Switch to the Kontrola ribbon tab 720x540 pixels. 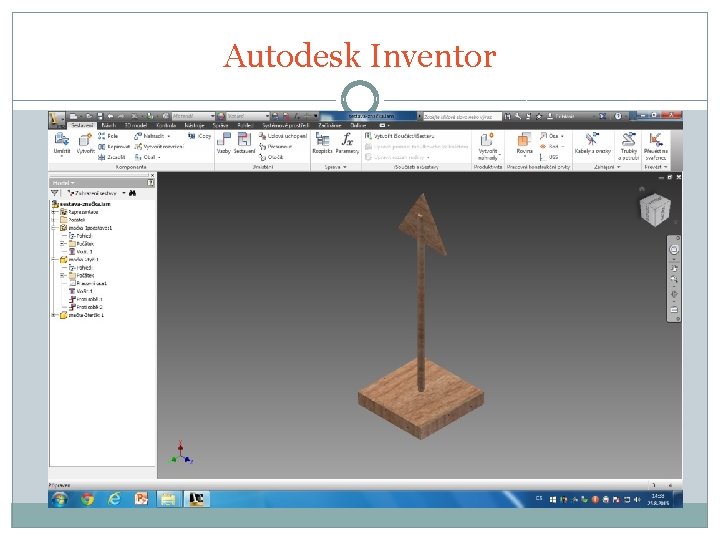click(x=166, y=125)
